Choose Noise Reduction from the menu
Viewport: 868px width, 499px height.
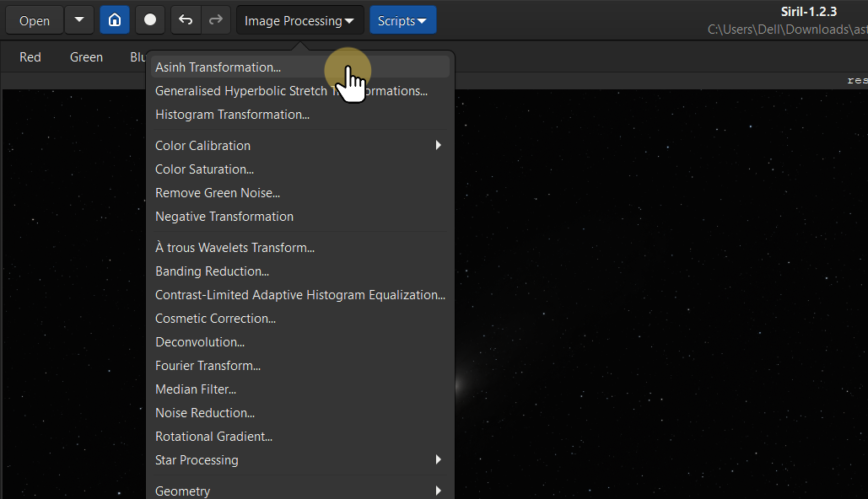pos(205,413)
